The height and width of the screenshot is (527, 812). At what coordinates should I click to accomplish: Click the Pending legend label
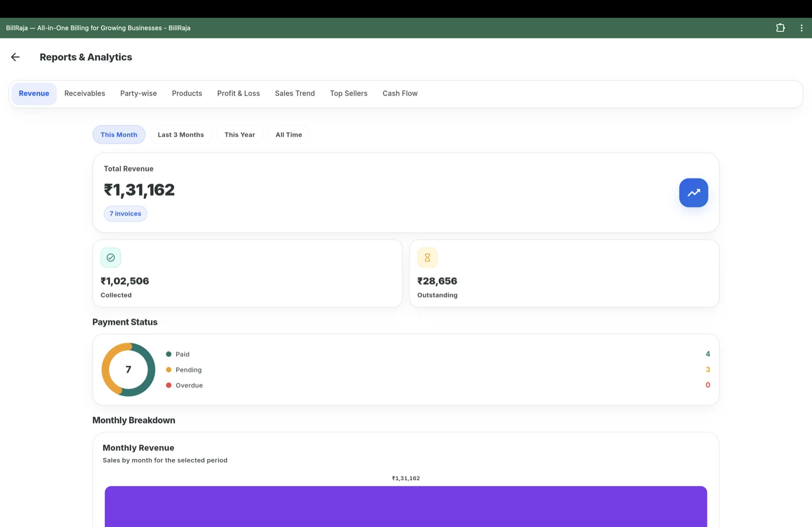pos(189,370)
